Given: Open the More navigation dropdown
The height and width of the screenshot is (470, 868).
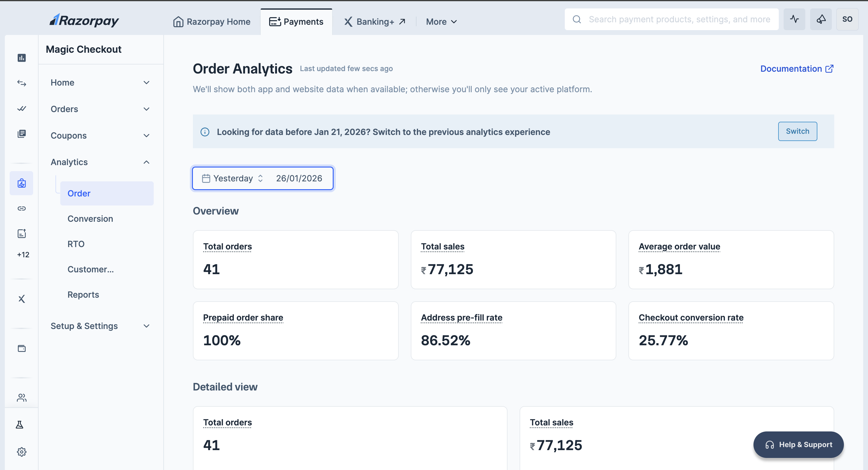Looking at the screenshot, I should click(441, 22).
